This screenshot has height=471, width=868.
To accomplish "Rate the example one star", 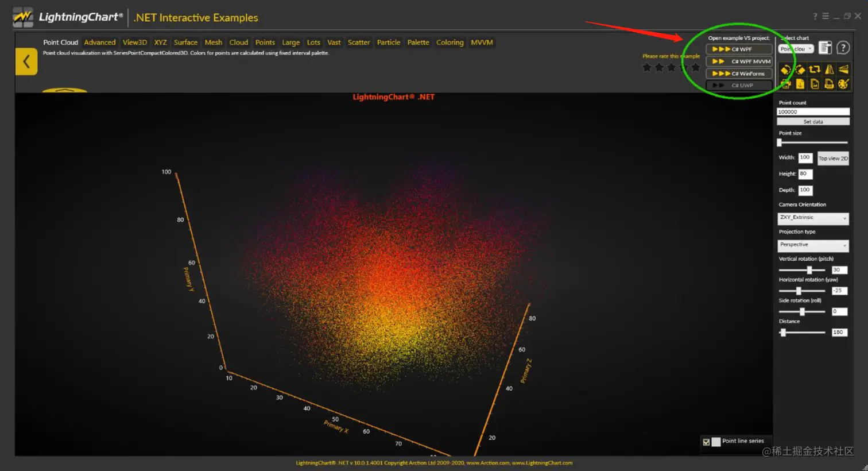I will (647, 67).
